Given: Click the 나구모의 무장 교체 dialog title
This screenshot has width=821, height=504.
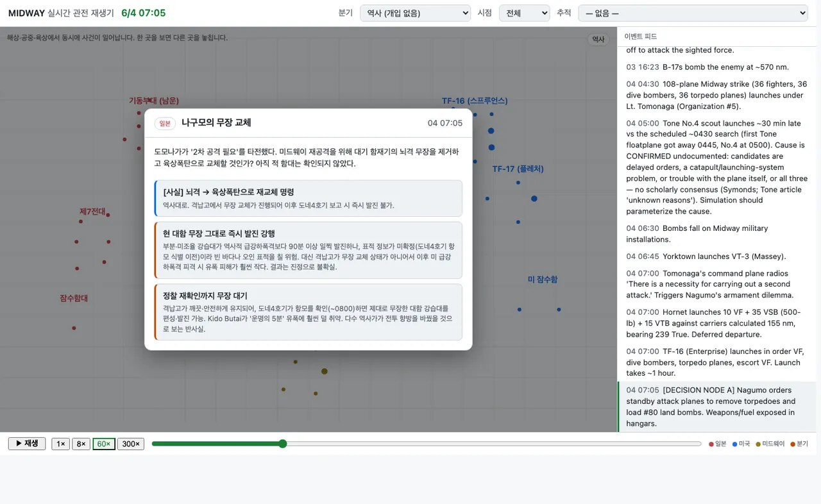Looking at the screenshot, I should pyautogui.click(x=216, y=122).
